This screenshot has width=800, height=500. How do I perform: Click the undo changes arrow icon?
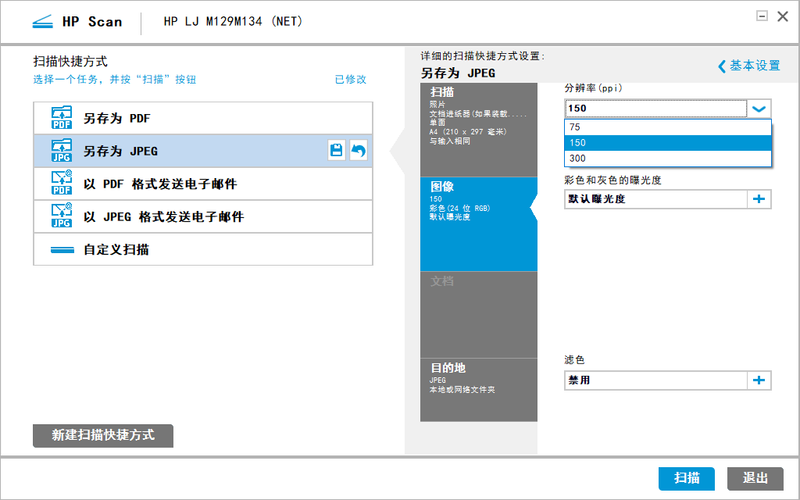(358, 151)
